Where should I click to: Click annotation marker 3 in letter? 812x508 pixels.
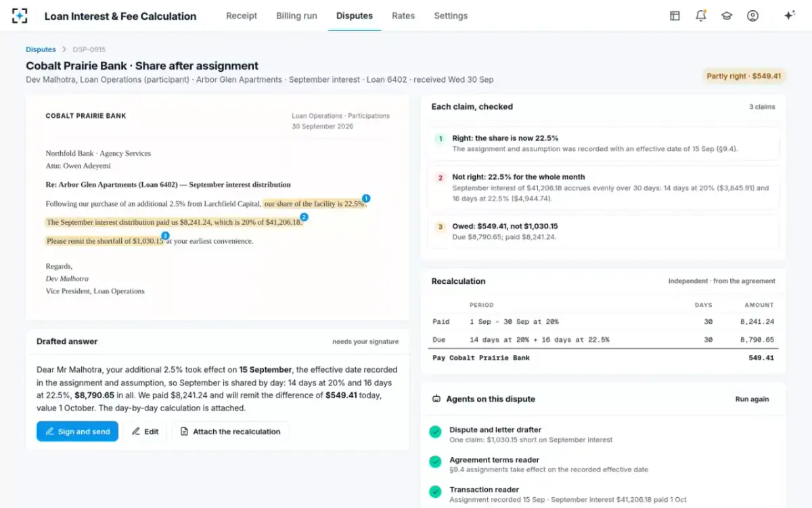(165, 236)
